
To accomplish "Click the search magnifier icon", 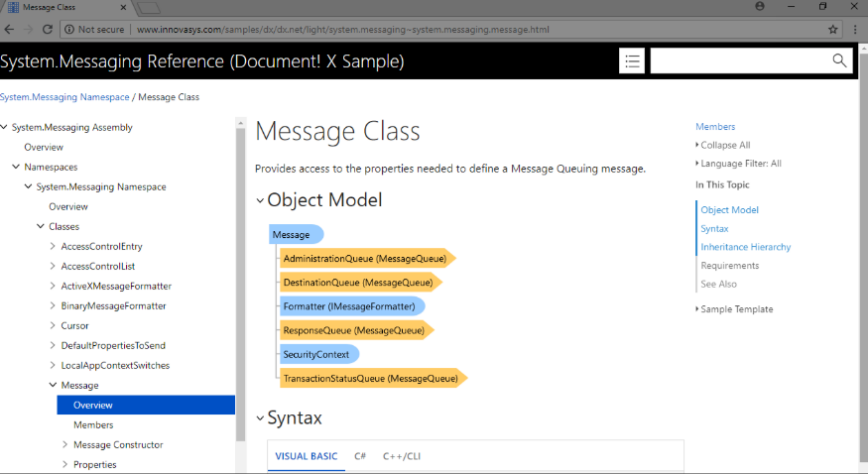I will click(839, 60).
